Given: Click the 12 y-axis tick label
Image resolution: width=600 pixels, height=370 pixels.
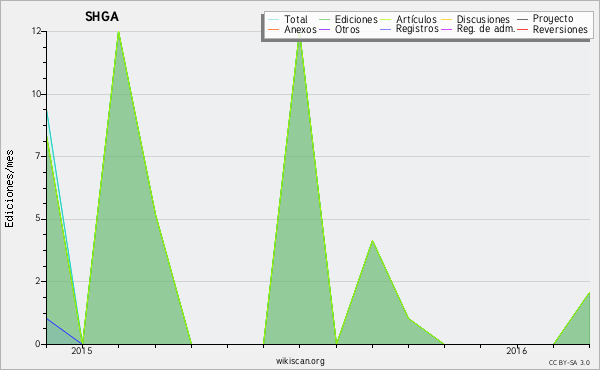Looking at the screenshot, I should pos(36,31).
